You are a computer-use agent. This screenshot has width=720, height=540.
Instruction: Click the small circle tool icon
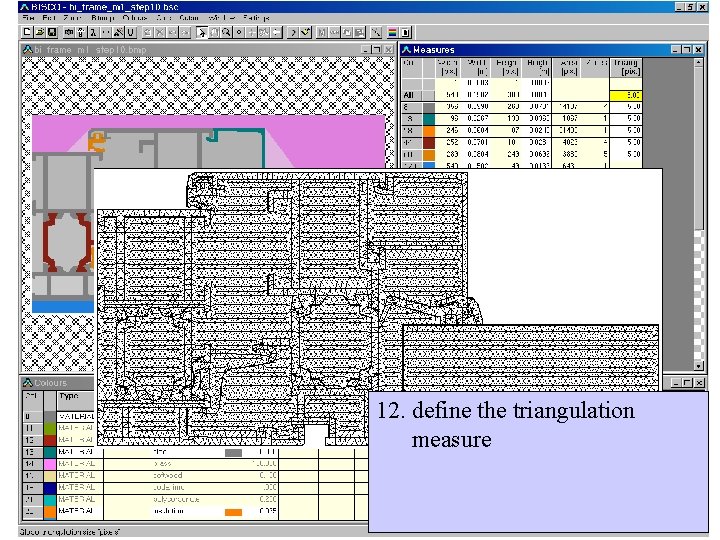239,32
